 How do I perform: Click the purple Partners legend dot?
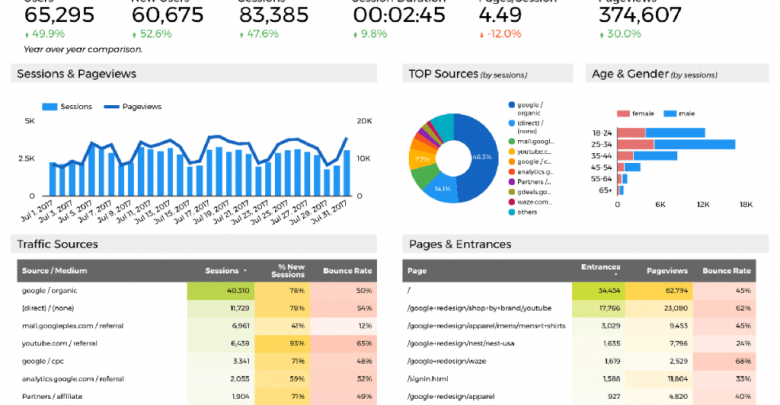tap(511, 182)
